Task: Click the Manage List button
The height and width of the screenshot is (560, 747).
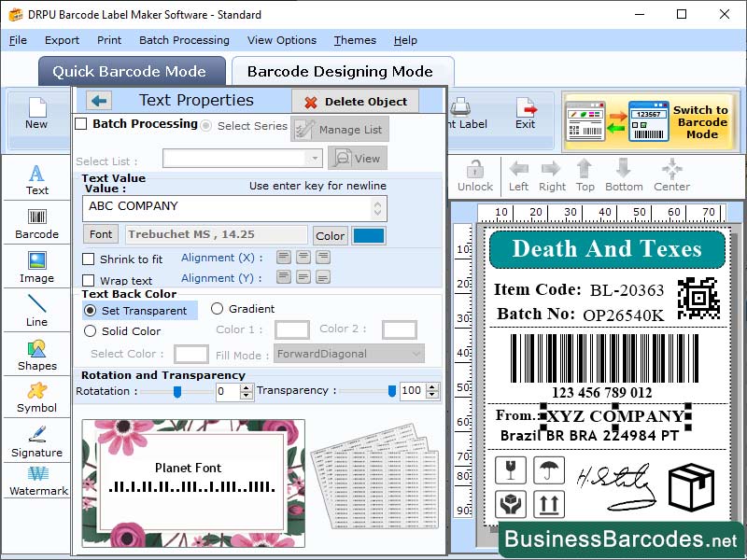Action: 340,130
